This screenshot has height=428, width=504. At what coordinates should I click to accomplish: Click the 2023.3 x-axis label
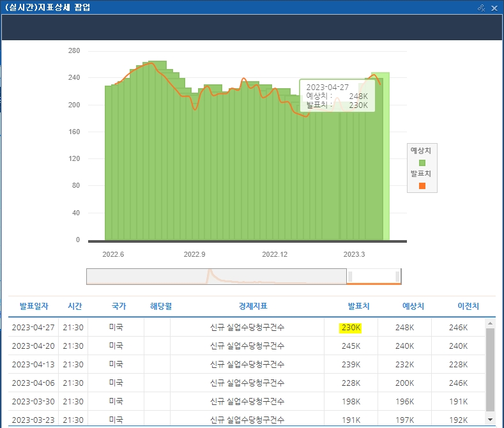point(354,254)
